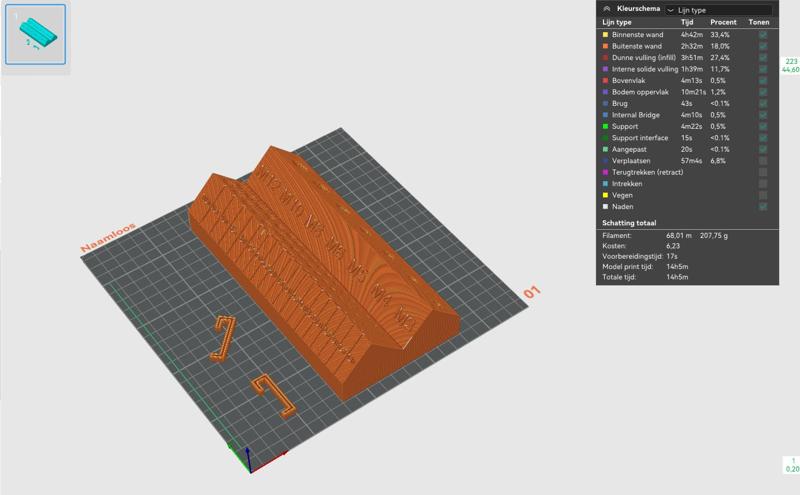The image size is (800, 495).
Task: Hide the Bodem oppervlak line type
Action: tap(763, 92)
